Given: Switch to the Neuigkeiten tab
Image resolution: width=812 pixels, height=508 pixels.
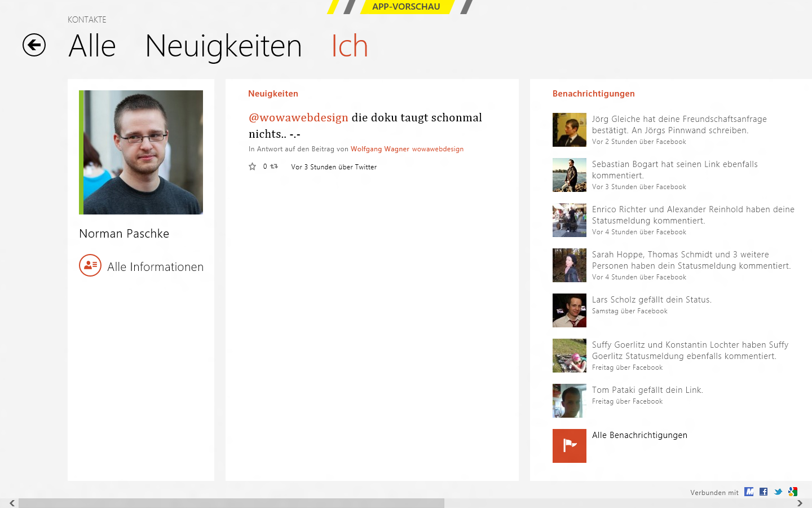Looking at the screenshot, I should [x=223, y=46].
